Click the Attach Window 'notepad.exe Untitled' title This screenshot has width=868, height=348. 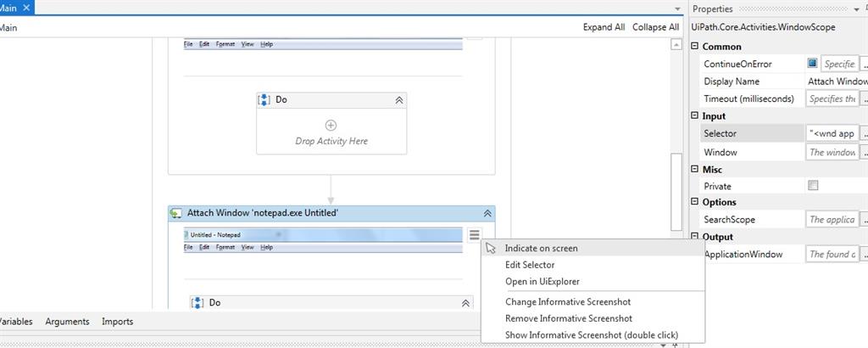[263, 213]
